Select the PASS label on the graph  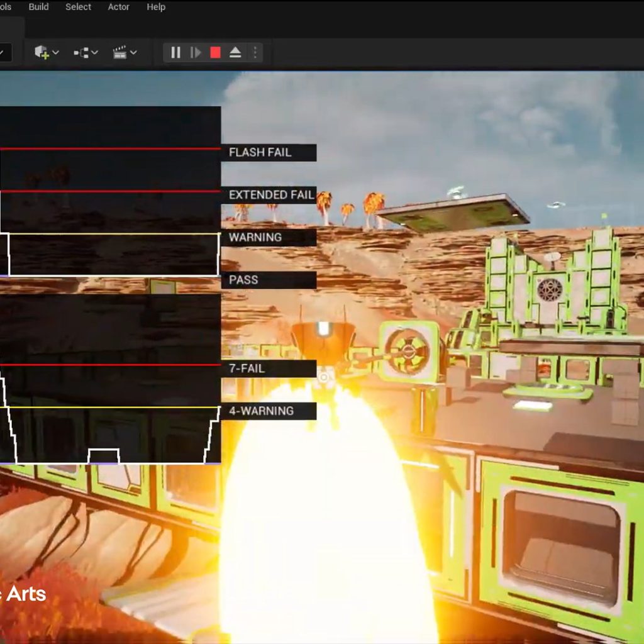click(x=243, y=280)
